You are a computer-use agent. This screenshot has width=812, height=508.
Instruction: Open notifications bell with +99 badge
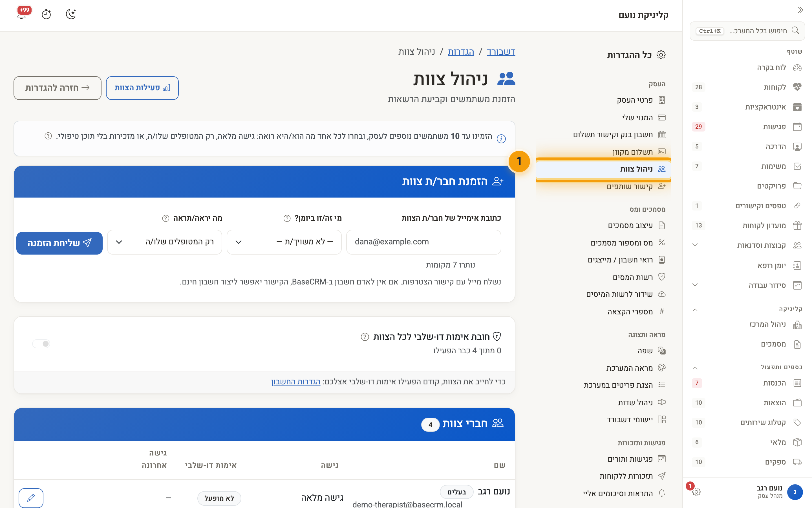22,14
